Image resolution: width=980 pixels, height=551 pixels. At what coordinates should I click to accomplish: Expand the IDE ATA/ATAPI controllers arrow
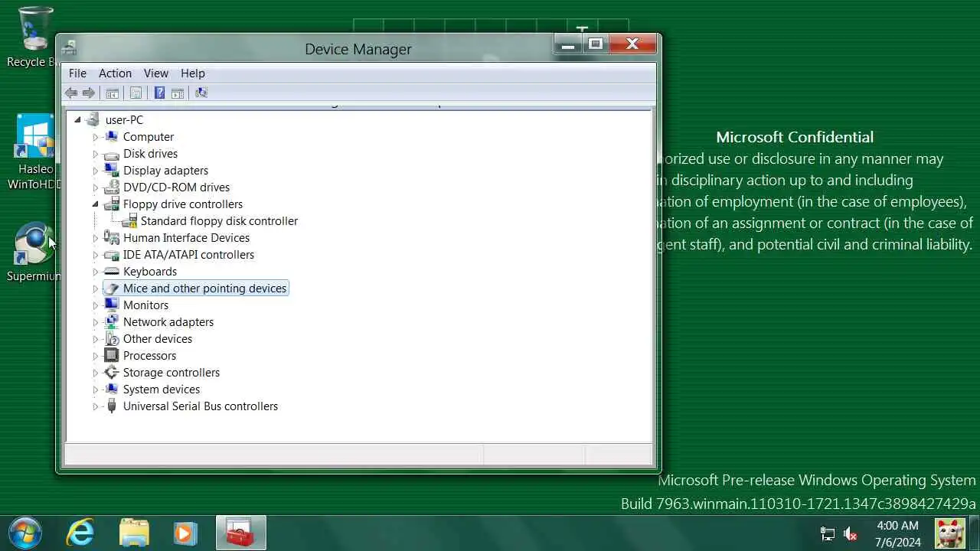(x=96, y=255)
